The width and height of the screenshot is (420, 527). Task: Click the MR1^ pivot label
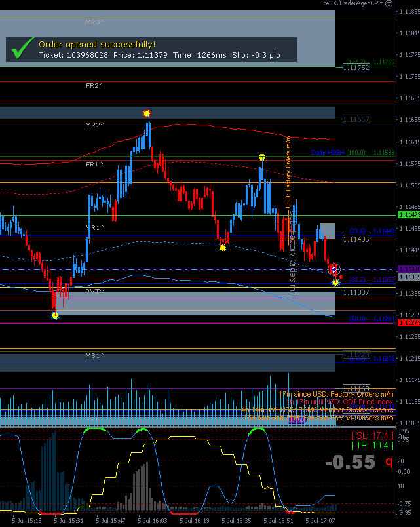coord(95,228)
